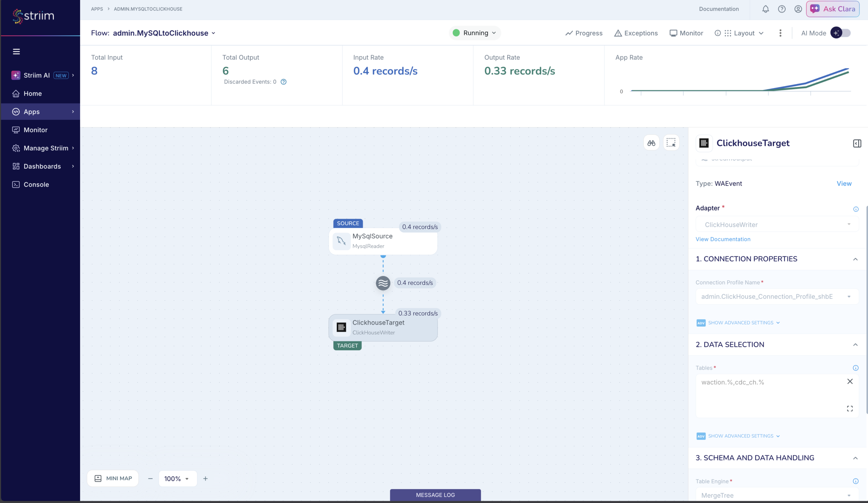This screenshot has height=503, width=868.
Task: Toggle the Mini Map button
Action: pyautogui.click(x=113, y=479)
